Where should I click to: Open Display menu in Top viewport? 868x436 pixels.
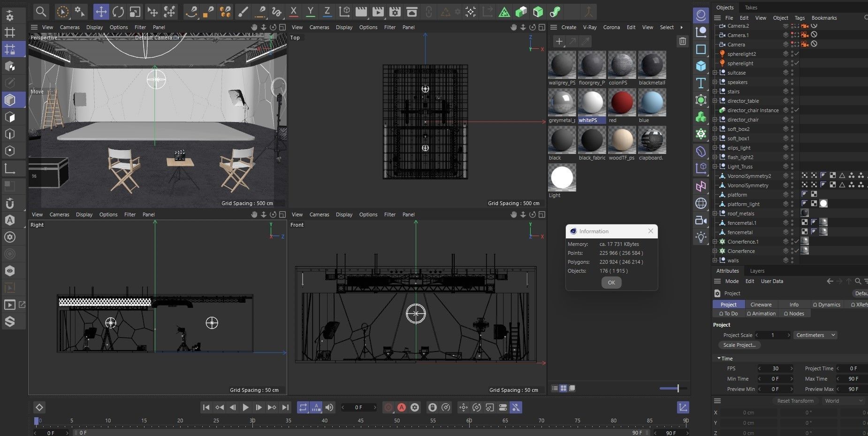tap(344, 27)
